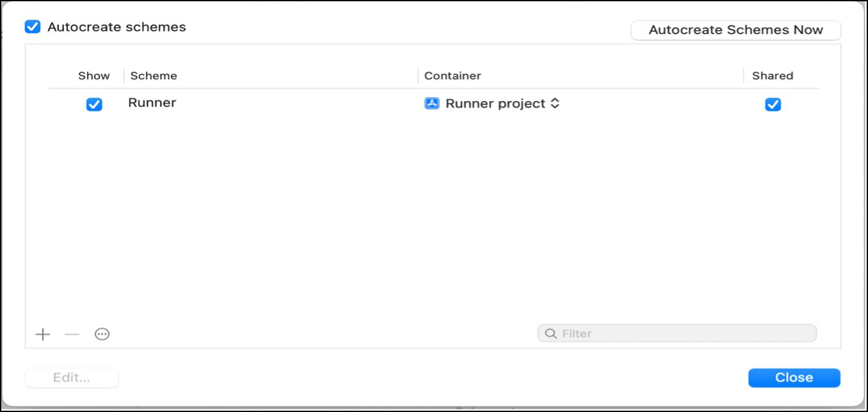Click the Shared column header

coord(773,75)
